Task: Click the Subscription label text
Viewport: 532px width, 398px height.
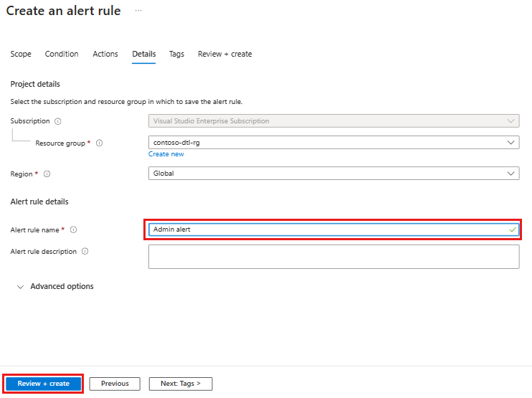Action: 30,121
